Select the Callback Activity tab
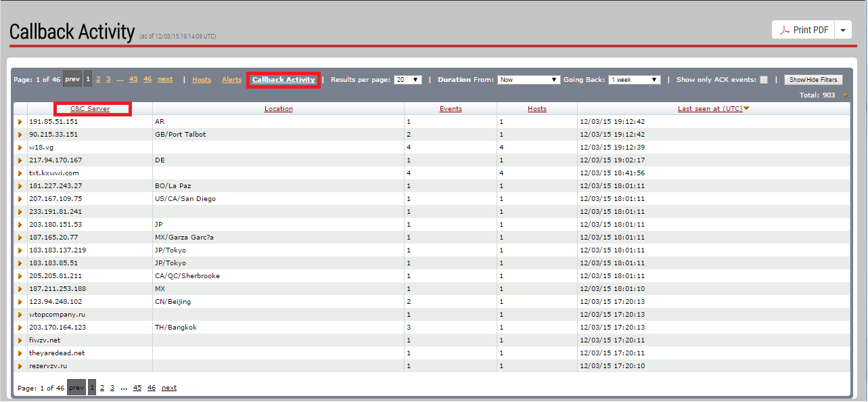The width and height of the screenshot is (868, 402). click(283, 80)
